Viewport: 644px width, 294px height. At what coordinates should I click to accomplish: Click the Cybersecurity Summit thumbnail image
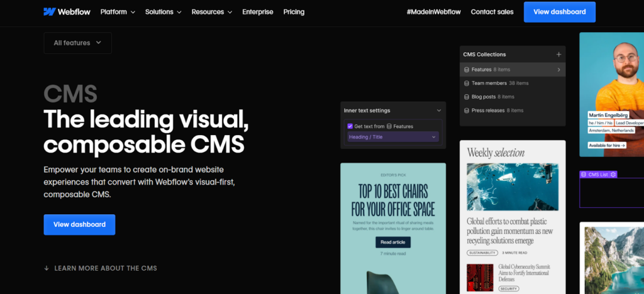480,278
